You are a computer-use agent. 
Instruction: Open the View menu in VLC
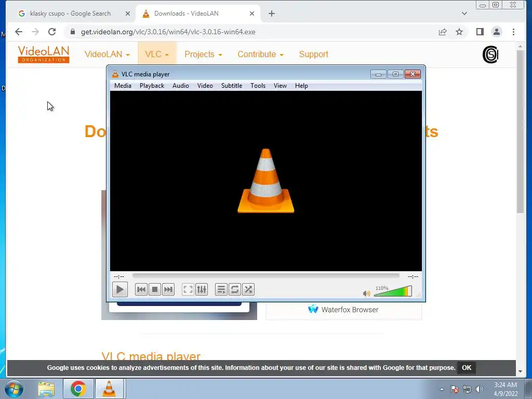(280, 86)
